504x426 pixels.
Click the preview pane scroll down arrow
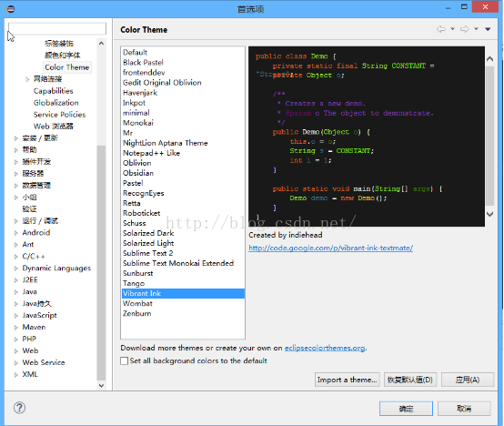point(489,214)
